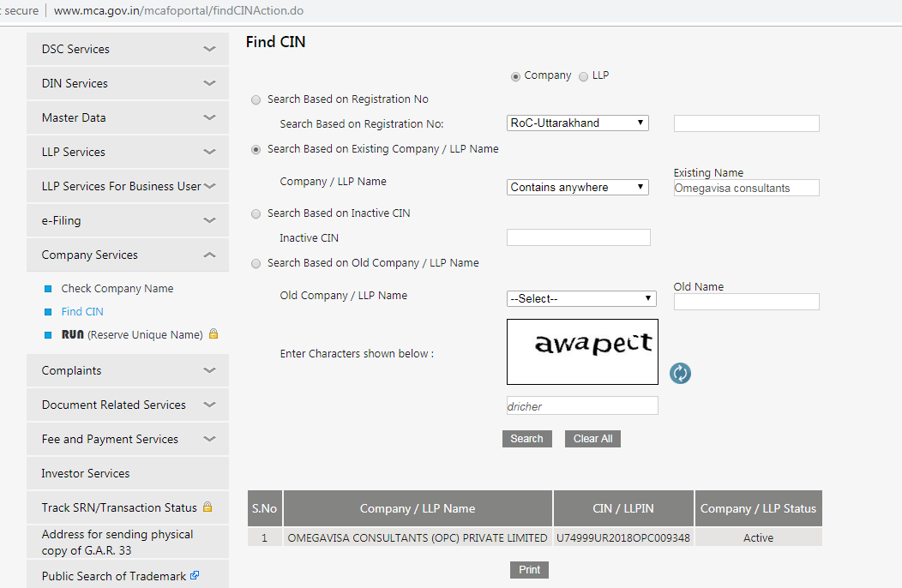
Task: Select Search Based on Registration No option
Action: tap(256, 99)
